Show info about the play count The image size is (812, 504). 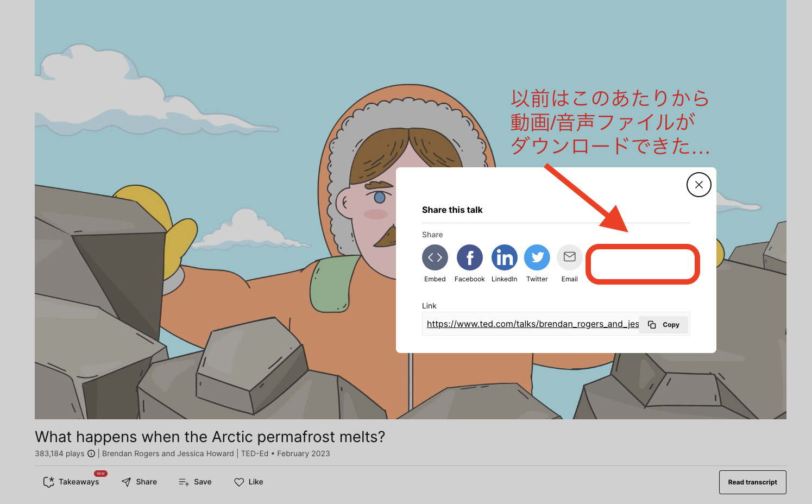point(91,453)
